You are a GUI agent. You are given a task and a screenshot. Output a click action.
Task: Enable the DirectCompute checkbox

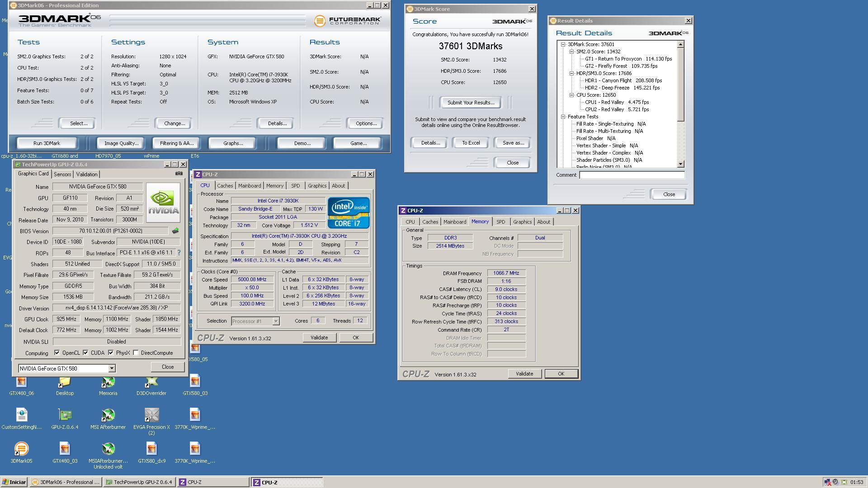[x=136, y=353]
